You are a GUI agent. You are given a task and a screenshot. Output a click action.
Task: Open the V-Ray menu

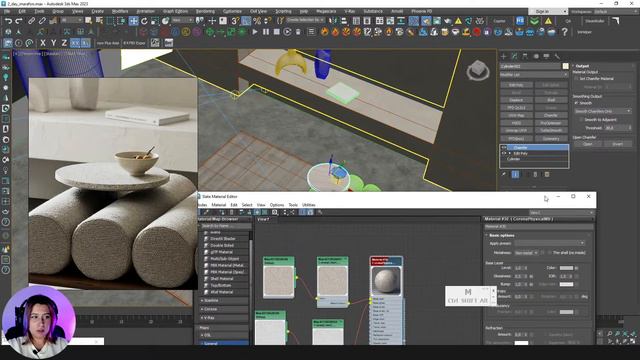point(350,11)
